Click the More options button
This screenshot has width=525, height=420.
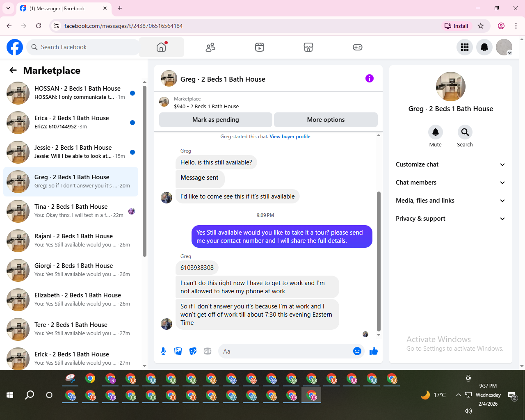(x=326, y=120)
